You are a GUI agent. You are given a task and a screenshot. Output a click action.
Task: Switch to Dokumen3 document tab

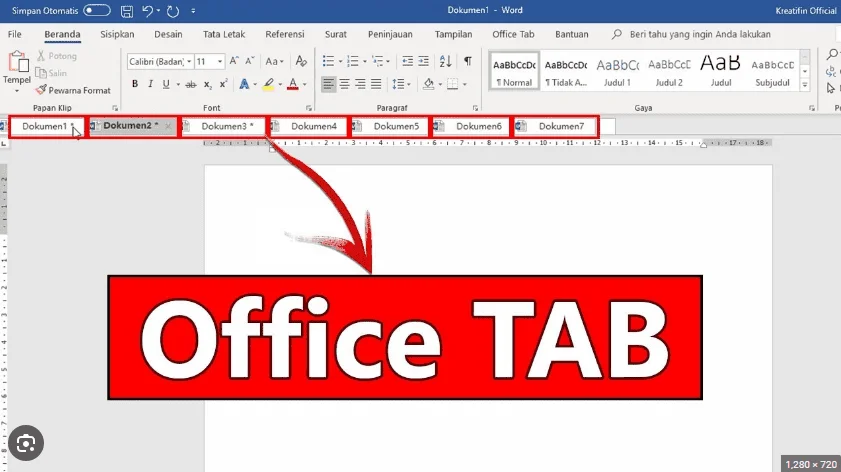(224, 127)
